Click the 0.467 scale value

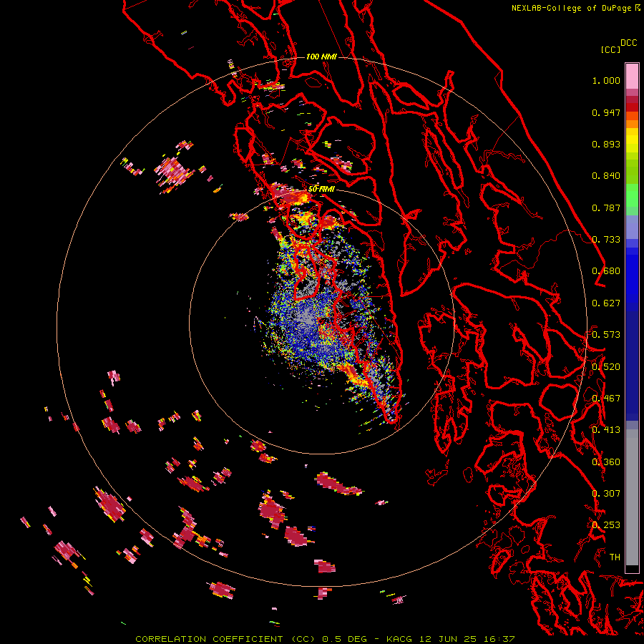click(x=606, y=399)
